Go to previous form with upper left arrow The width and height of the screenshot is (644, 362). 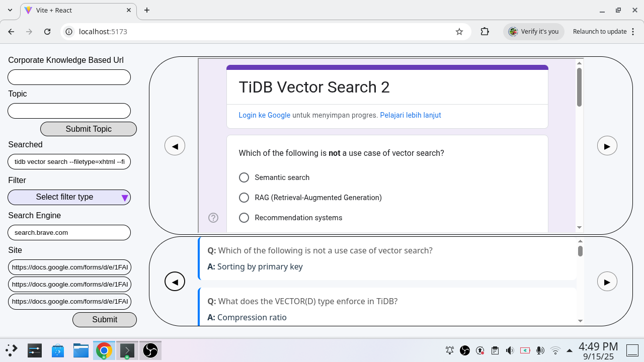175,146
